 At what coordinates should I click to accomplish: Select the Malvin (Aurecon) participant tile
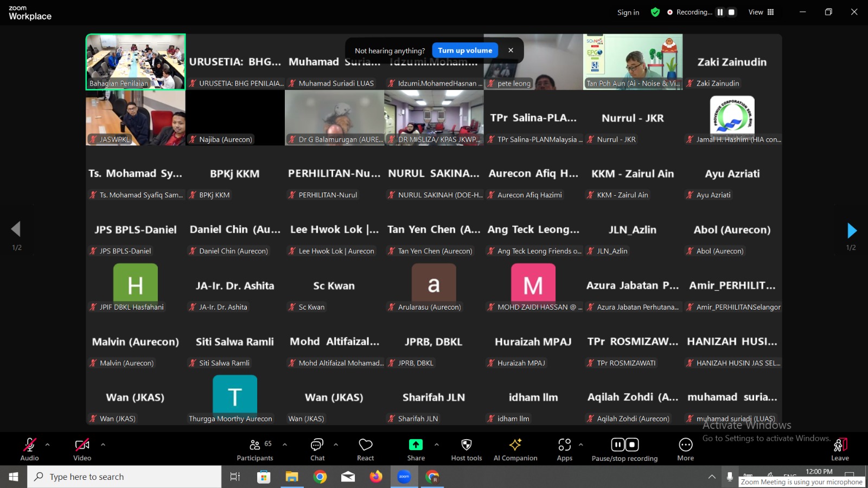click(x=136, y=341)
